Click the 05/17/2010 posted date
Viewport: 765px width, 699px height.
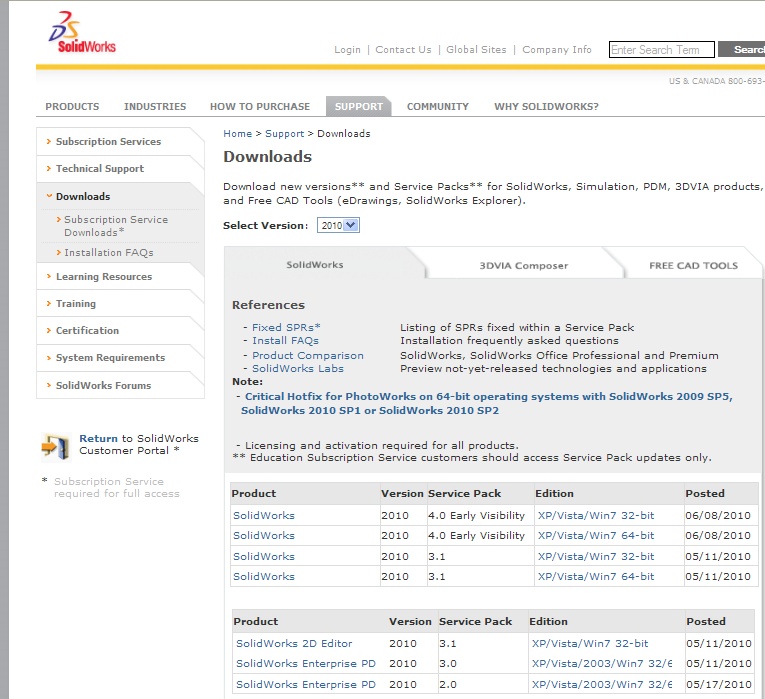coord(719,684)
